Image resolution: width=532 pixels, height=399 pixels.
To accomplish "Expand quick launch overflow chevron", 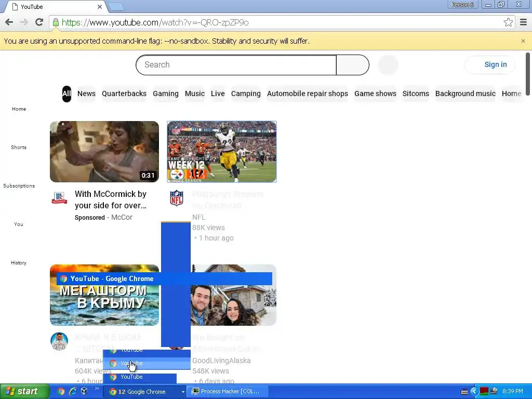I will tap(97, 389).
